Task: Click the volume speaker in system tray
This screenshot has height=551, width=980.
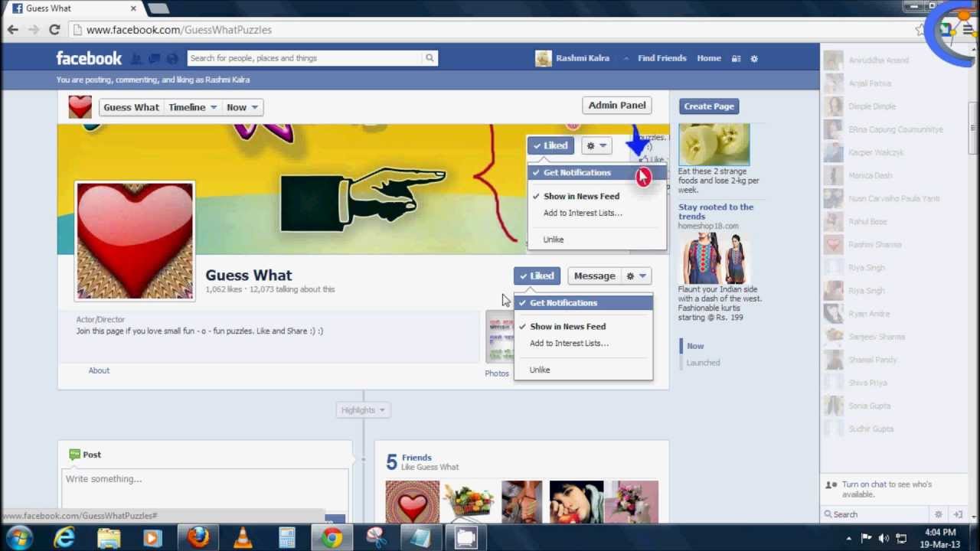Action: click(x=884, y=538)
